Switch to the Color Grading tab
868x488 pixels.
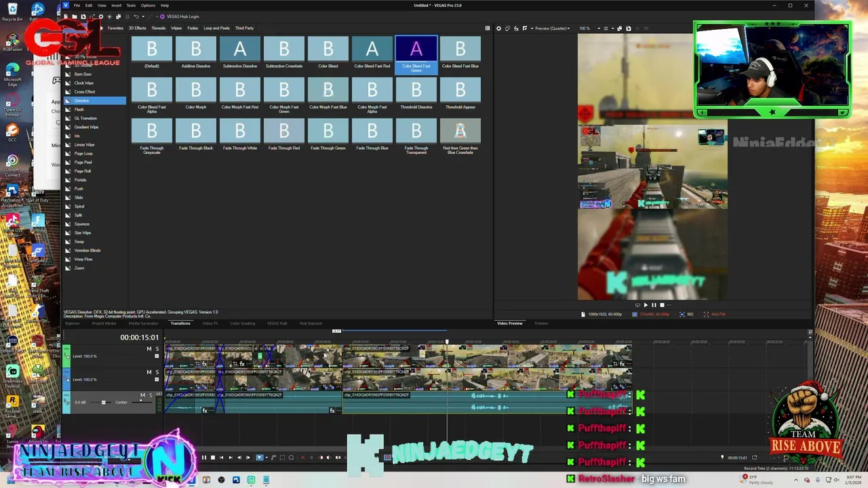(242, 323)
